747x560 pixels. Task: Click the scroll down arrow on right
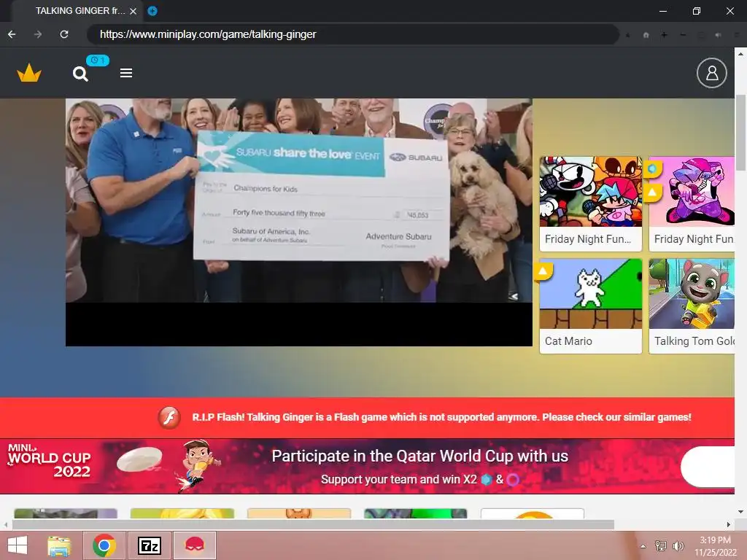pyautogui.click(x=740, y=512)
